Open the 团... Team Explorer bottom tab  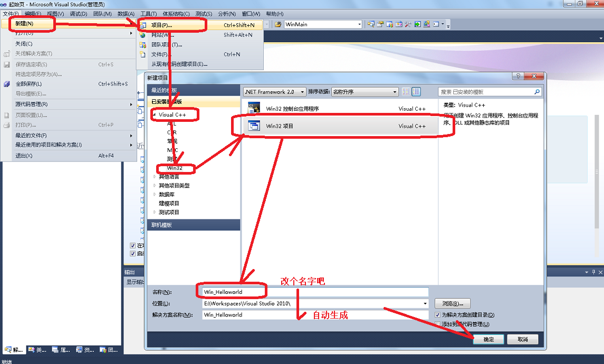point(109,350)
